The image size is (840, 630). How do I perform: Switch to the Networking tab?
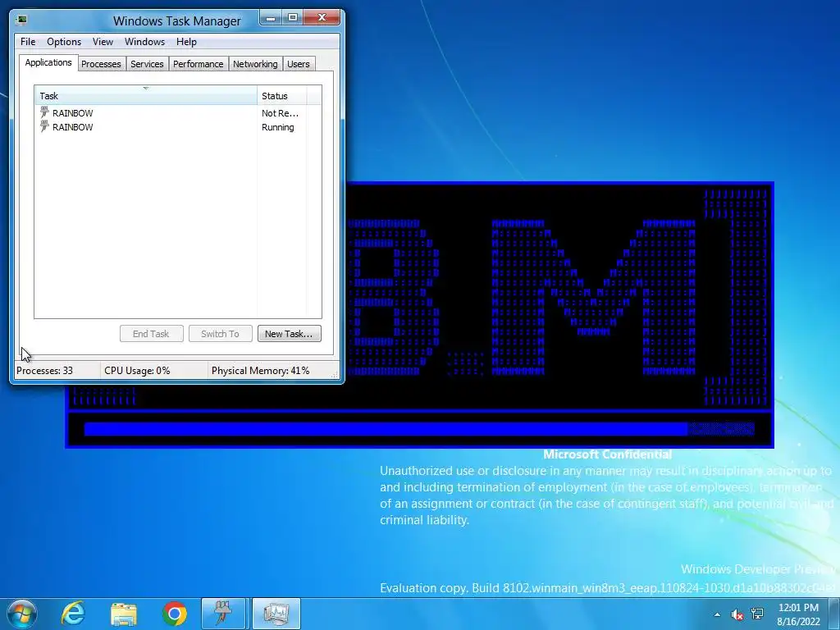coord(255,64)
